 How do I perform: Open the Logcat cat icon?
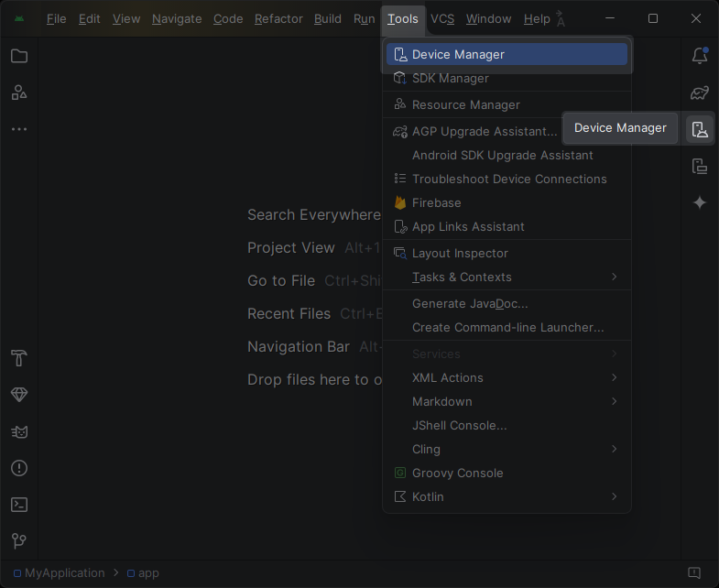(x=19, y=431)
